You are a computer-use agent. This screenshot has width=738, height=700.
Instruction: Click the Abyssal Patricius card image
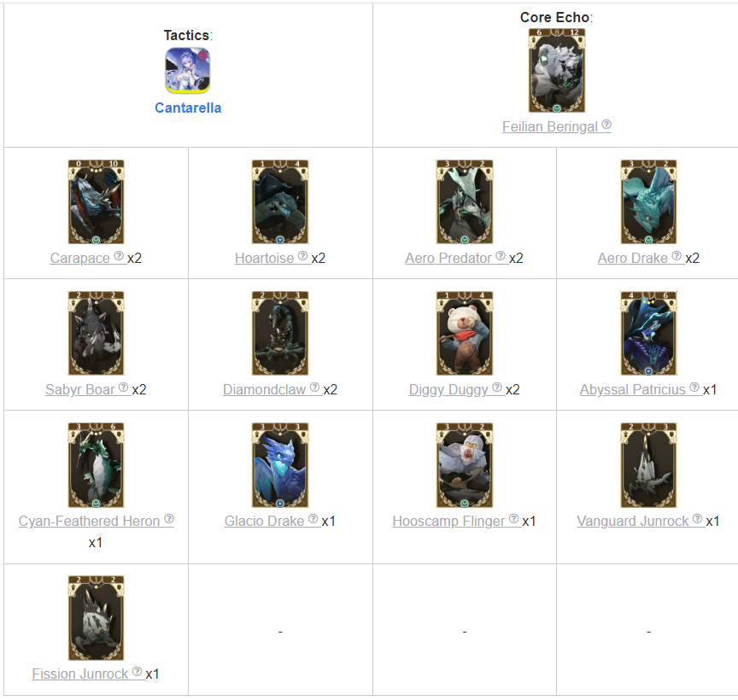(648, 333)
